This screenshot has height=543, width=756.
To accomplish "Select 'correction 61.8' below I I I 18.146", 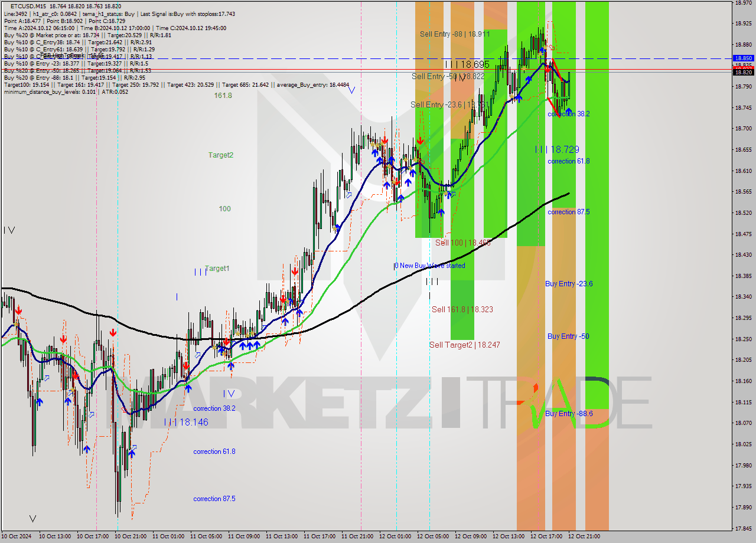I will click(x=214, y=452).
